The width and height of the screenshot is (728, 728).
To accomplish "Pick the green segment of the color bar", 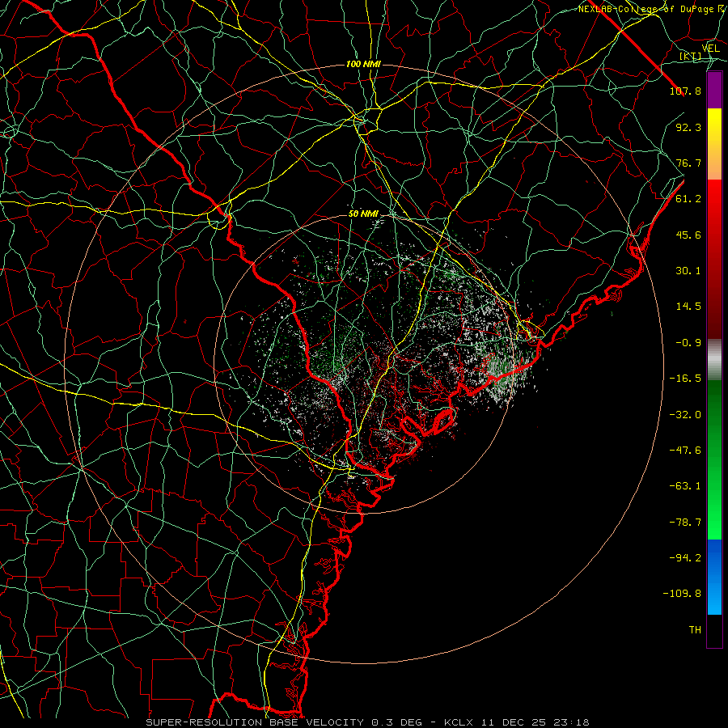I will tap(714, 460).
